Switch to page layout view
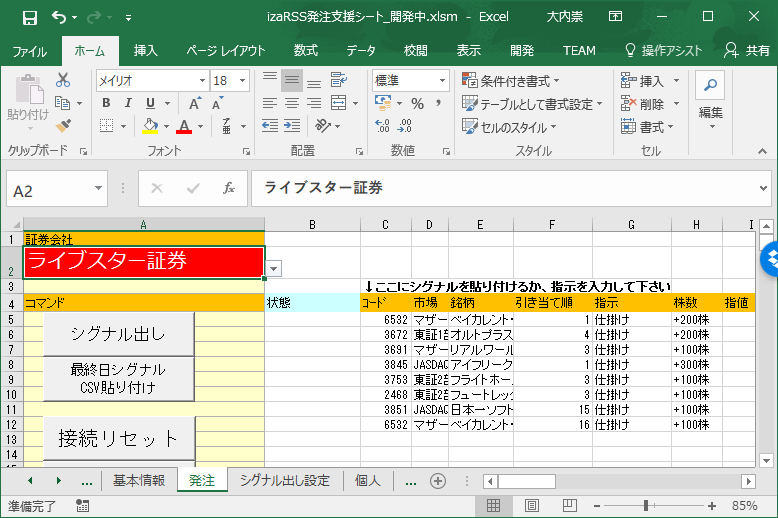 (531, 506)
